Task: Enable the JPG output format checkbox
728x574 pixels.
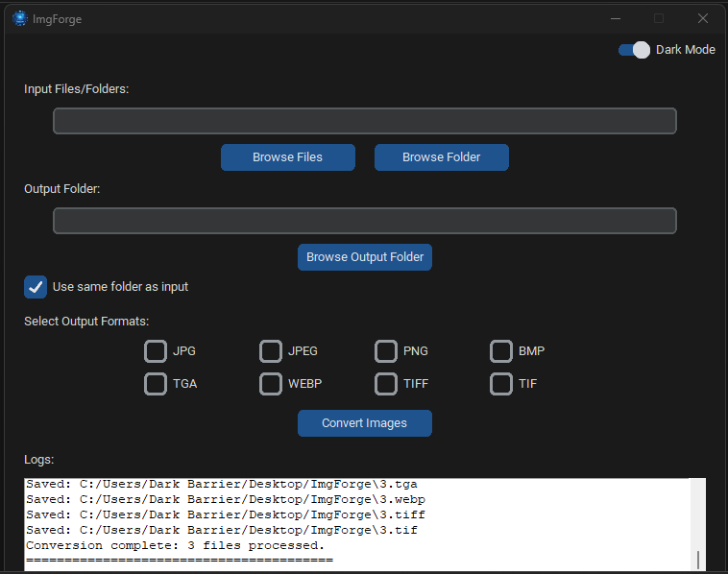Action: coord(155,351)
